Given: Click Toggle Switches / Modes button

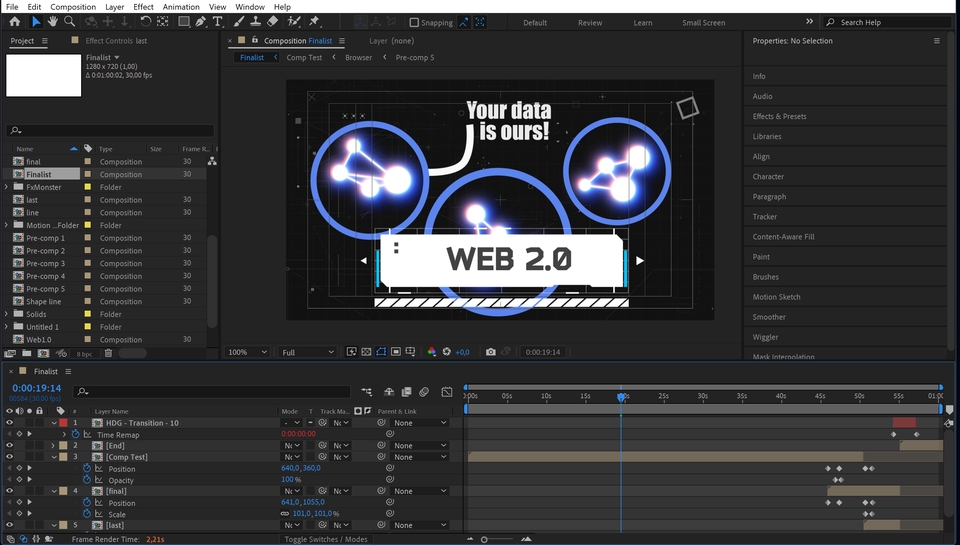Looking at the screenshot, I should tap(326, 539).
